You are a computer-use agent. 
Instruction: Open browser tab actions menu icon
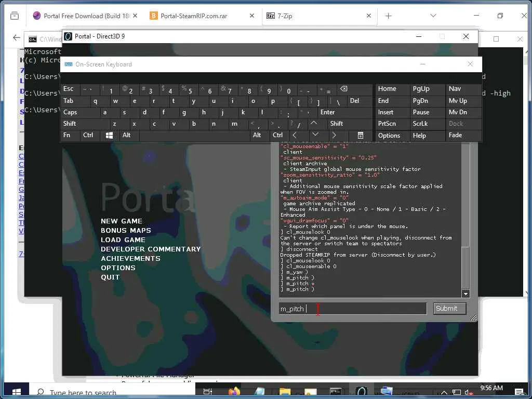pos(15,16)
